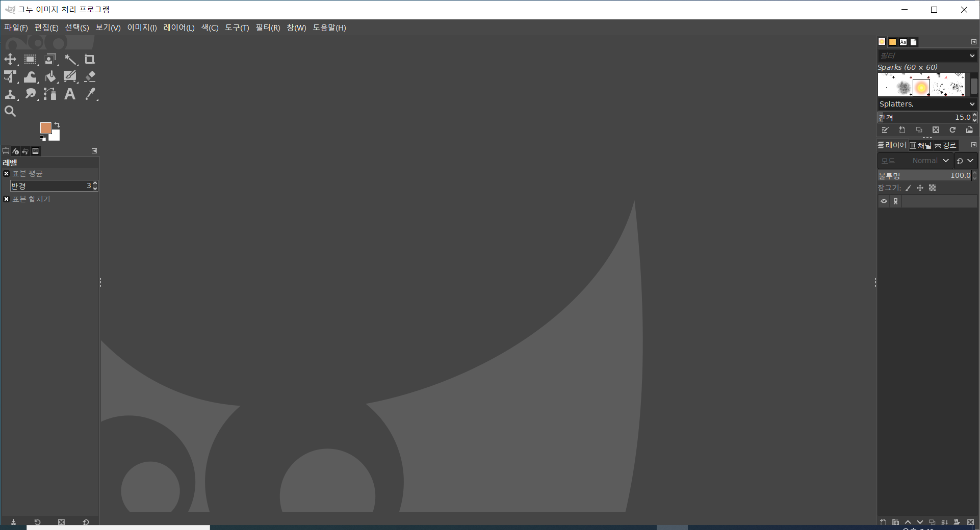The width and height of the screenshot is (980, 530).
Task: Open the layer 모드 Normal dropdown
Action: (x=915, y=161)
